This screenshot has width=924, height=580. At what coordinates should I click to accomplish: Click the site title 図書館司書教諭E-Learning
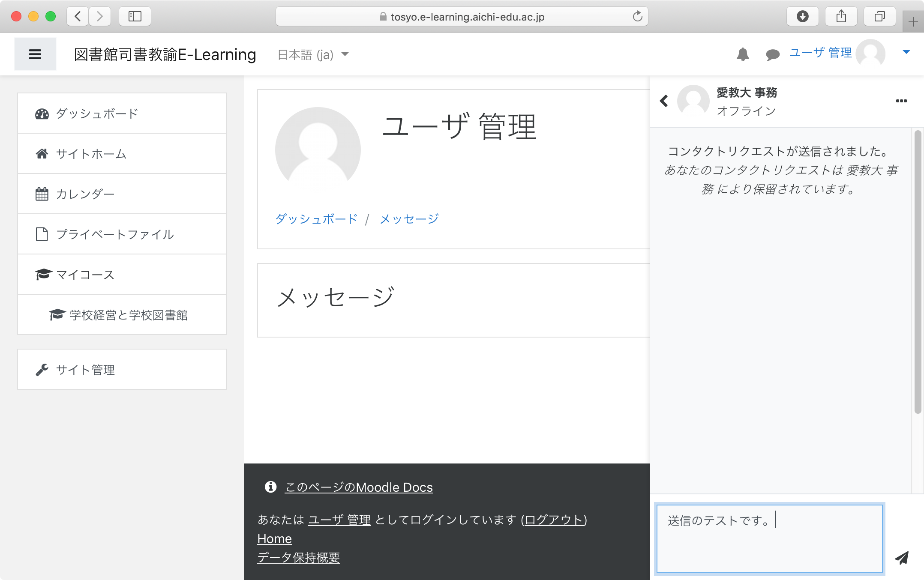[165, 54]
